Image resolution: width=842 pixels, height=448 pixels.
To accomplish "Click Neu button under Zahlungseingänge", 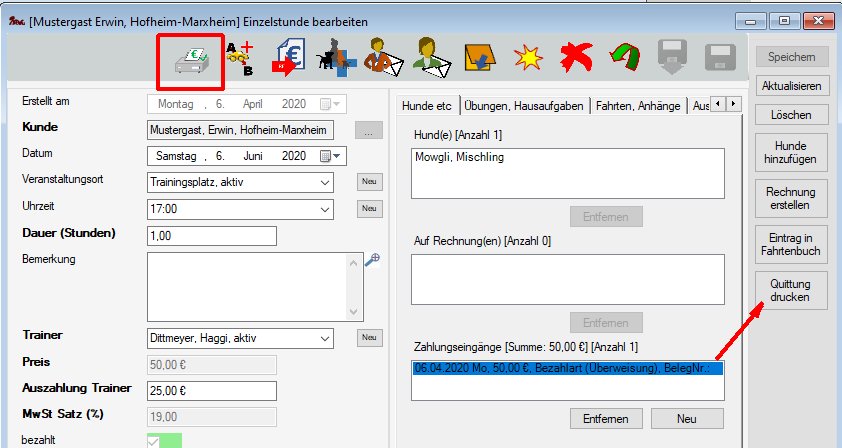I will [687, 418].
